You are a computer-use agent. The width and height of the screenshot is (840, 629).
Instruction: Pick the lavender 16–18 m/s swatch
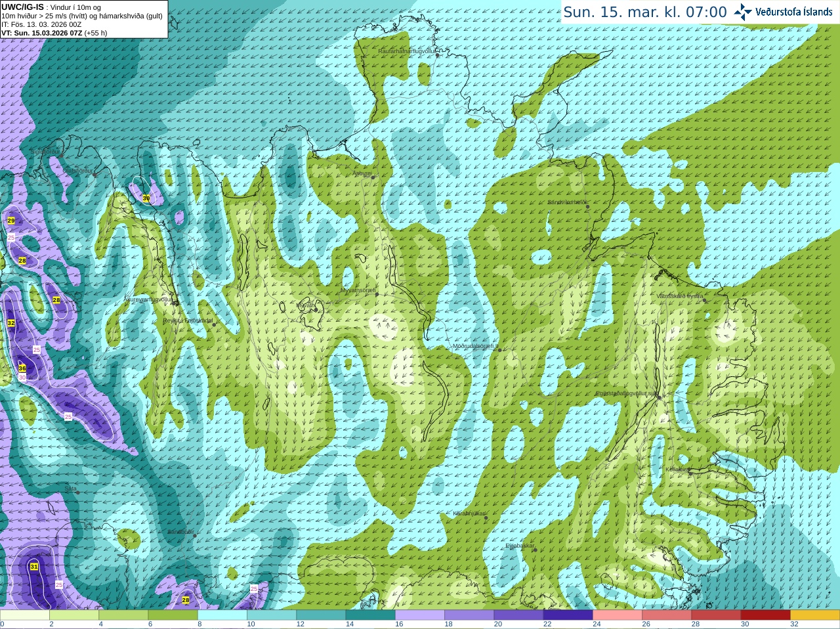(x=420, y=615)
